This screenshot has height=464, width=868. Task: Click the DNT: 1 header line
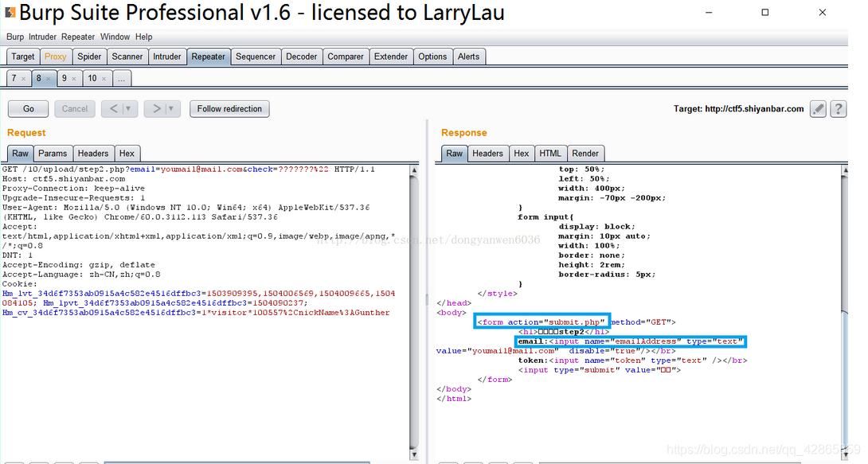point(18,255)
